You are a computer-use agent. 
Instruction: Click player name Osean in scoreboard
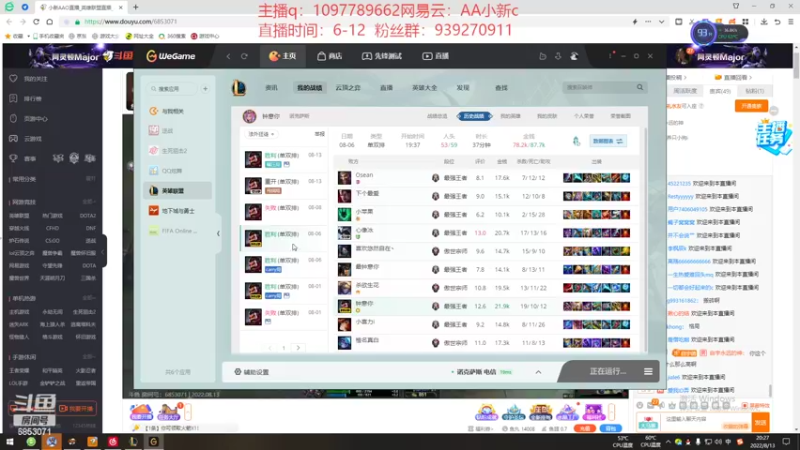[x=364, y=175]
